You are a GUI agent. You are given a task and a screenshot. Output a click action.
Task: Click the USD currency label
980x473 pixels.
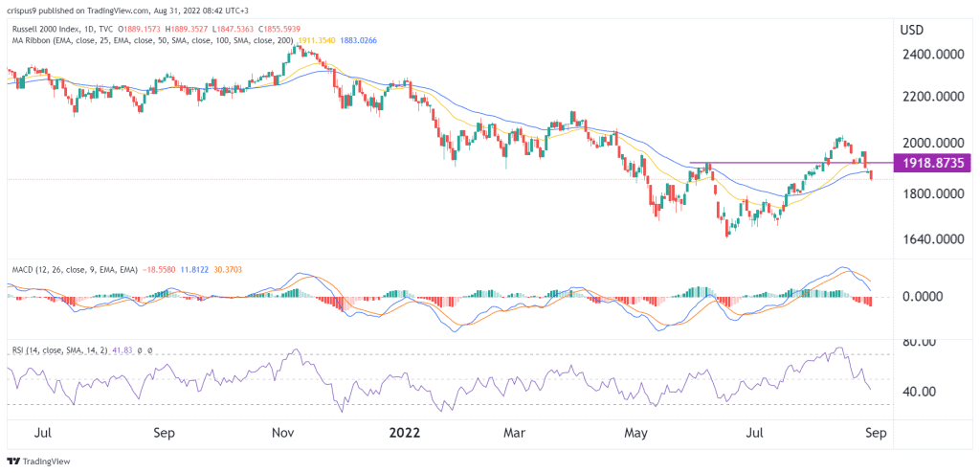[911, 30]
